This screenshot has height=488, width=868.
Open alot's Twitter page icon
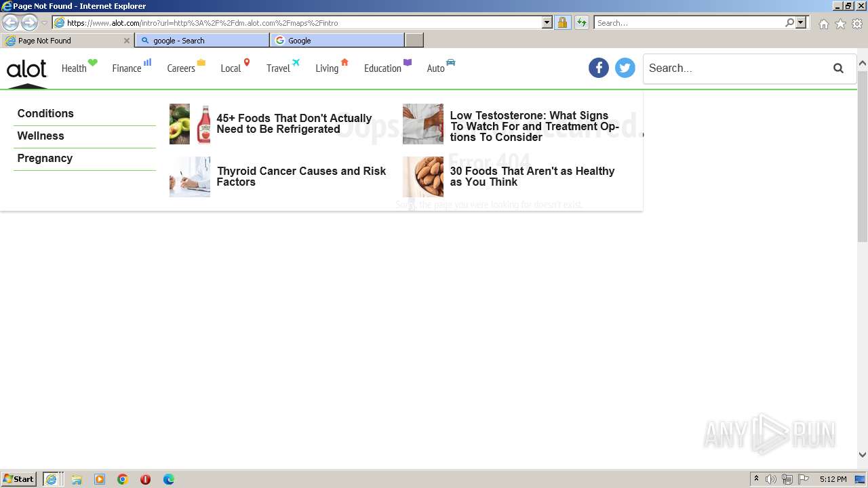coord(625,68)
